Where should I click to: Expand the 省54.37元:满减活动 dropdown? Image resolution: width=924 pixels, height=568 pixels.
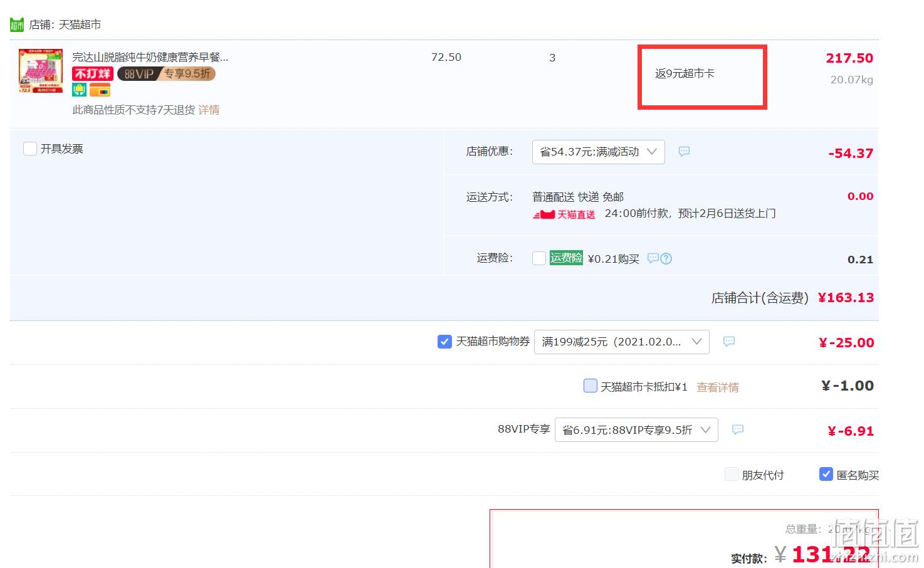[x=598, y=152]
